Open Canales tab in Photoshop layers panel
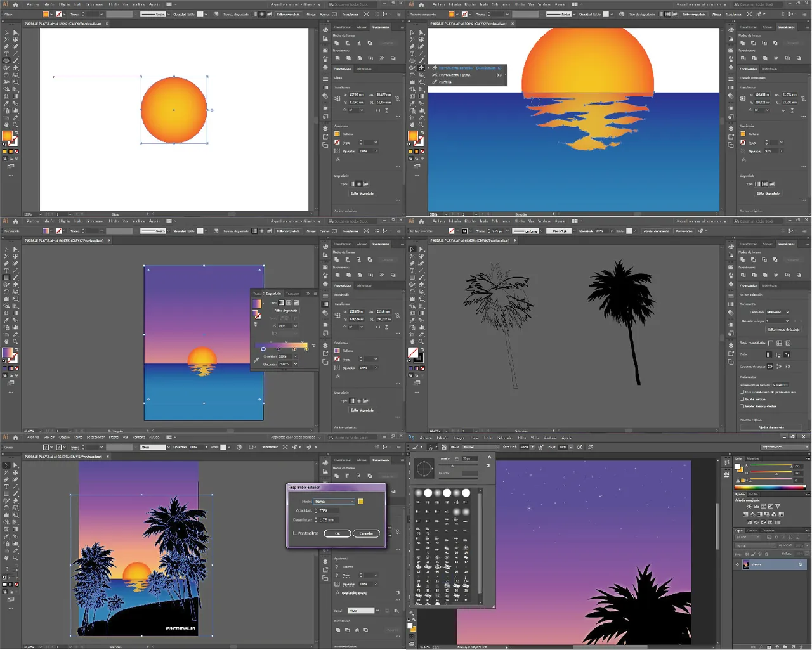Viewport: 812px width, 650px height. [752, 531]
